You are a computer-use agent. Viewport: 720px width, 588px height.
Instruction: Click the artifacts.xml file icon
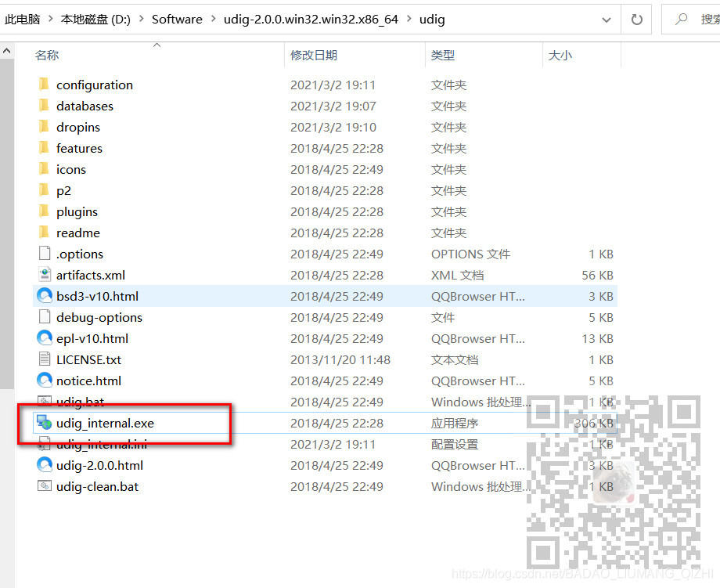[x=45, y=275]
